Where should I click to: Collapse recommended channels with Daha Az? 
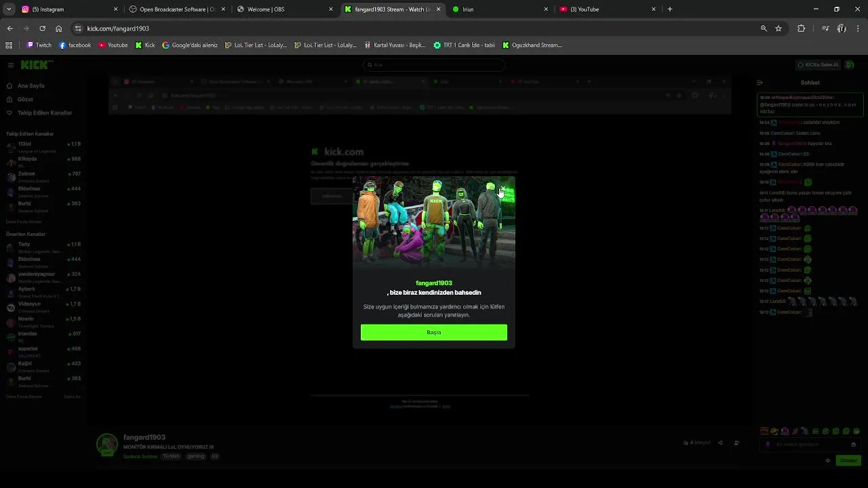(73, 396)
